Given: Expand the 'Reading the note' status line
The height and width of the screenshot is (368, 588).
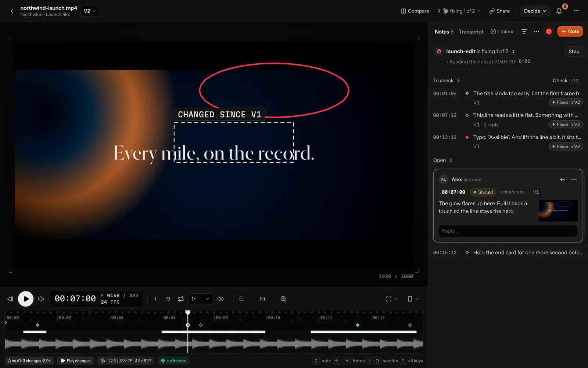Looking at the screenshot, I should 488,61.
